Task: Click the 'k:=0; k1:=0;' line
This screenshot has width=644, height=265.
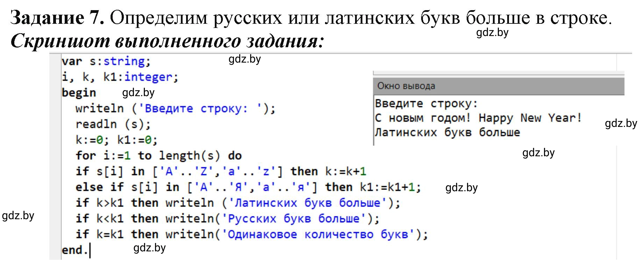Action: [116, 140]
